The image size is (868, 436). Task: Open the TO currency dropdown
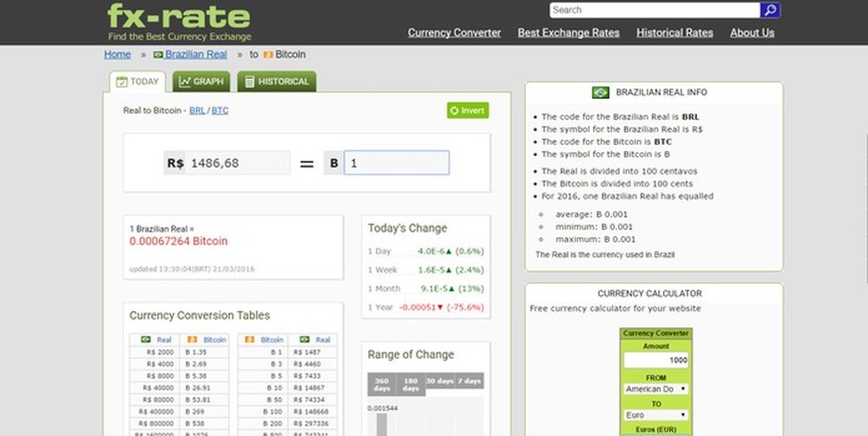(x=656, y=415)
